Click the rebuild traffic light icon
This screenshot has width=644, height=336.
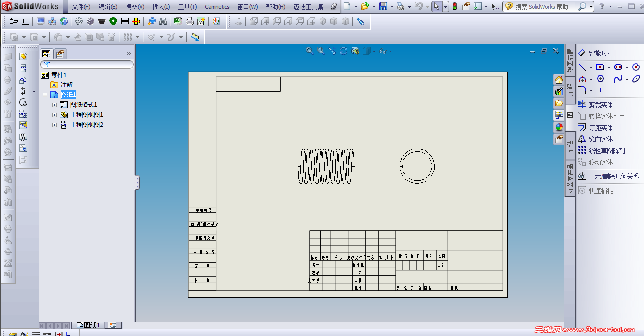454,7
